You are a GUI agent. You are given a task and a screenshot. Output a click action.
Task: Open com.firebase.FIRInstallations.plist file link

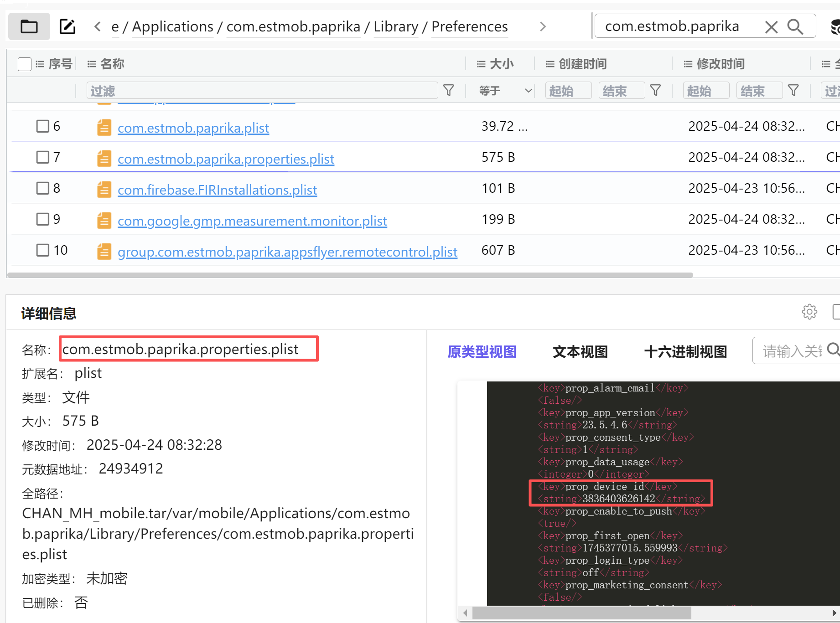click(217, 190)
